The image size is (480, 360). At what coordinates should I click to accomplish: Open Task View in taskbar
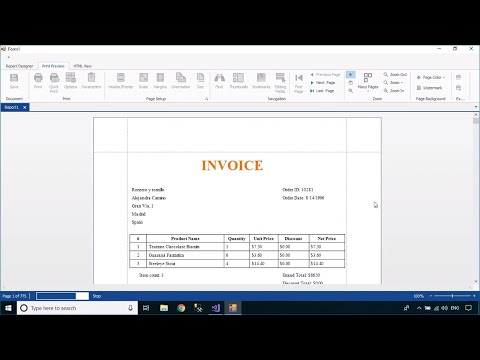pyautogui.click(x=146, y=308)
